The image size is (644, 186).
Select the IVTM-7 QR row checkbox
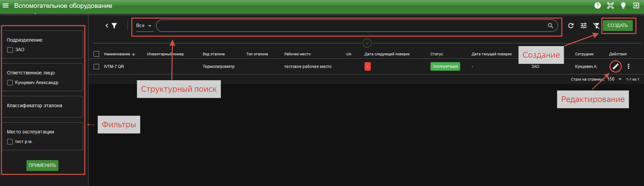(96, 67)
